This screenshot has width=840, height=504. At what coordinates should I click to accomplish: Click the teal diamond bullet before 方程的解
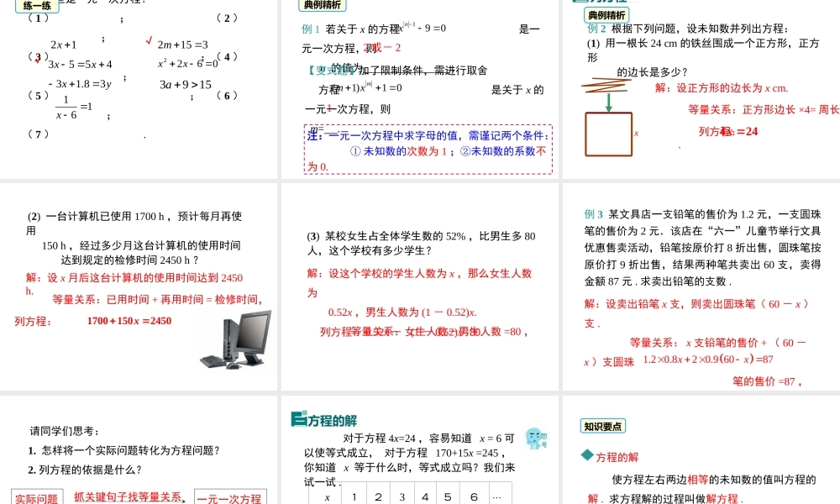coord(587,455)
